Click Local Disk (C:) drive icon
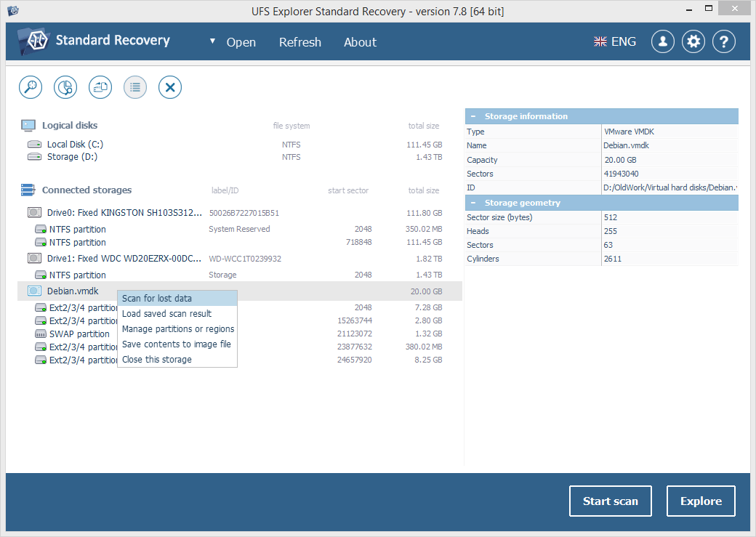Screen dimensions: 756x537 point(34,144)
